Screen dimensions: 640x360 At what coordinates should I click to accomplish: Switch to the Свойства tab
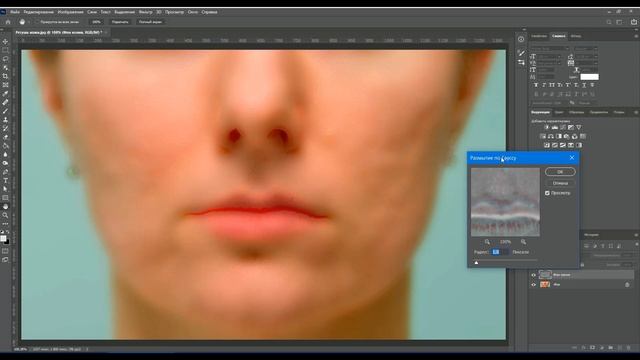coord(539,36)
